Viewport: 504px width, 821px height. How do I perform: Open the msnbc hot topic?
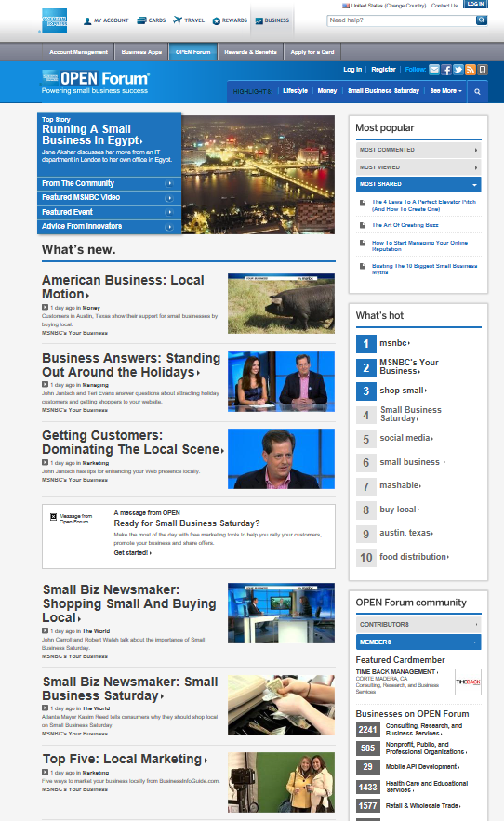point(394,343)
